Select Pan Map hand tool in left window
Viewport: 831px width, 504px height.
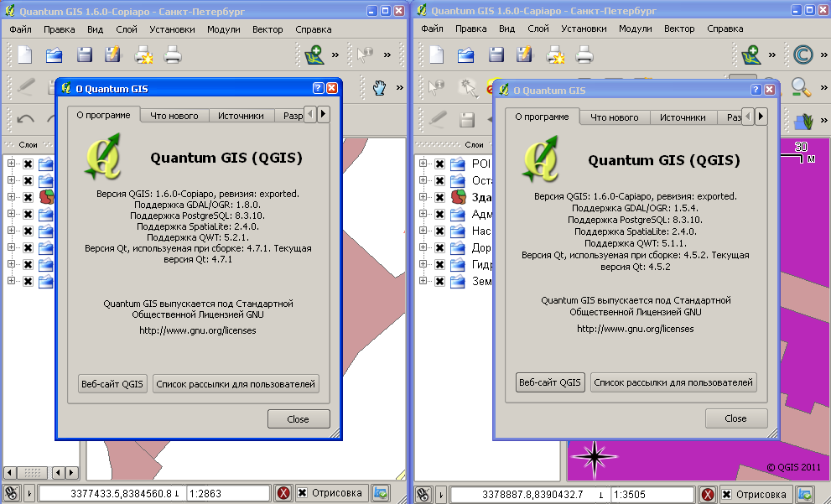click(379, 87)
